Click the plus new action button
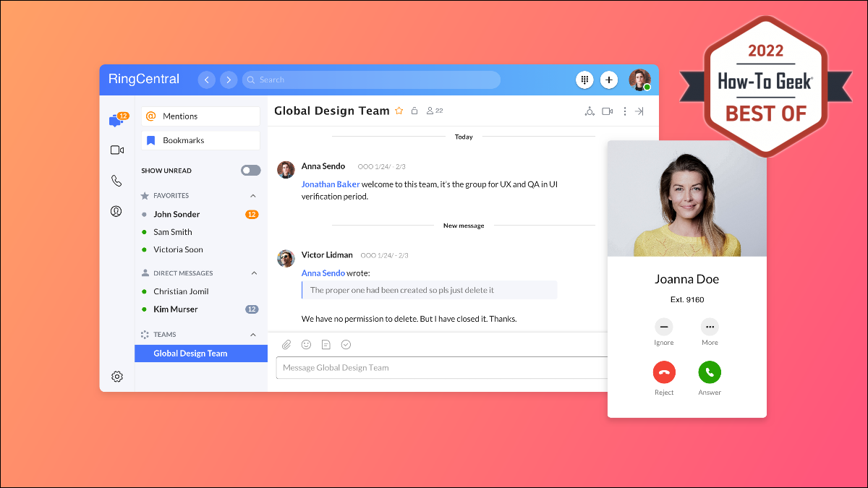The image size is (868, 488). point(609,80)
